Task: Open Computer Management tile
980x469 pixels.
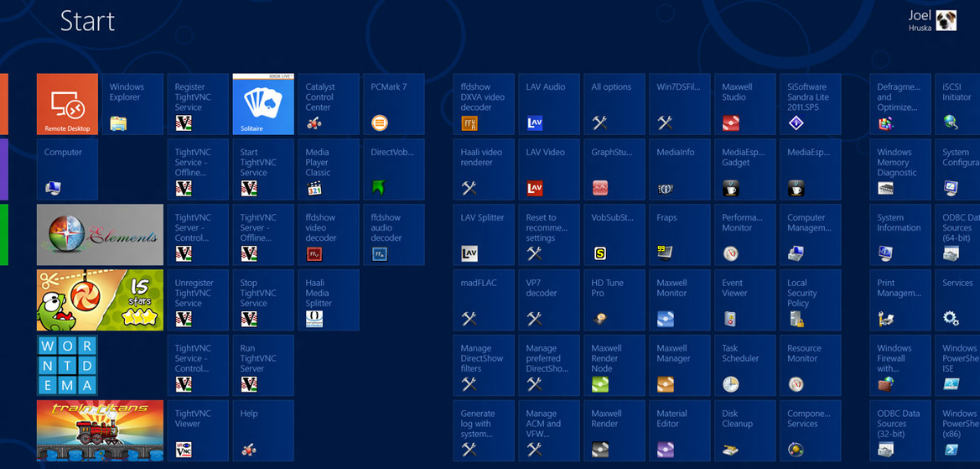Action: pyautogui.click(x=810, y=235)
